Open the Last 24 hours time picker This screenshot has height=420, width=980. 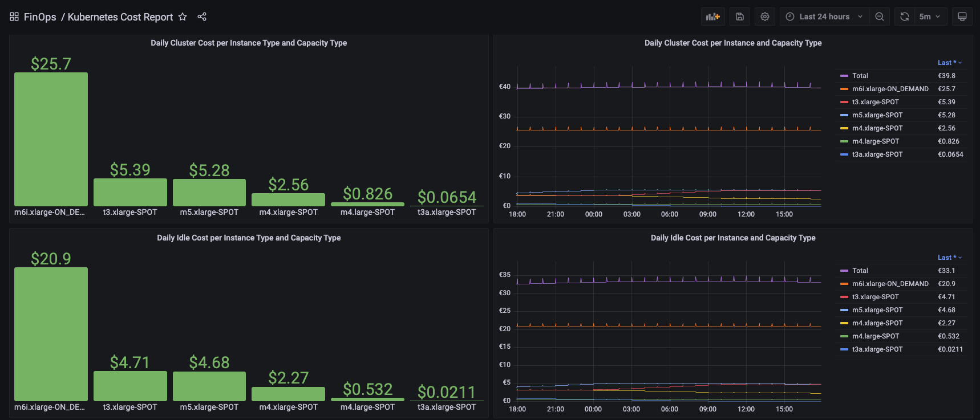click(824, 17)
